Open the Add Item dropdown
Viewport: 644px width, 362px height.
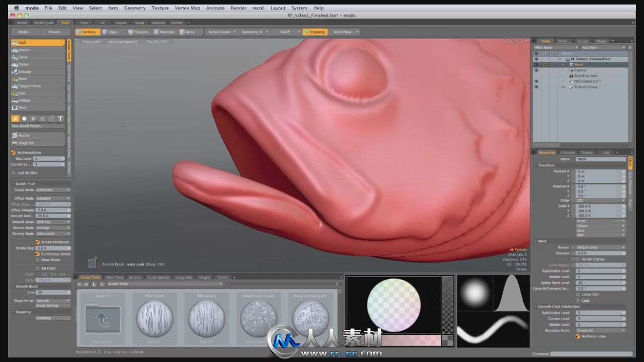(x=603, y=47)
